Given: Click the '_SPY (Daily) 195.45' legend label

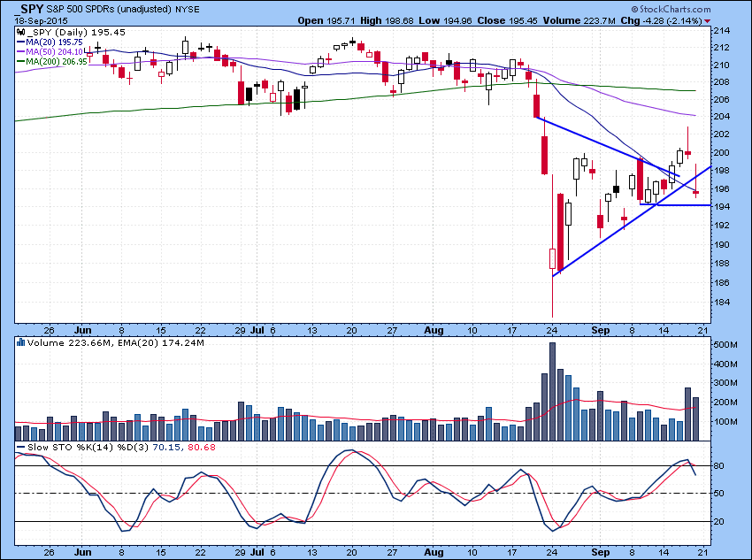Looking at the screenshot, I should tap(76, 33).
